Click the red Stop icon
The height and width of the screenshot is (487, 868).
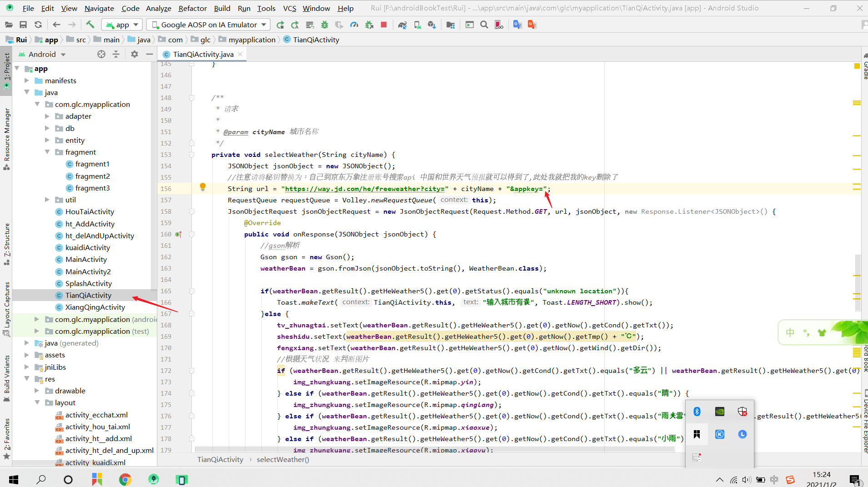(384, 25)
